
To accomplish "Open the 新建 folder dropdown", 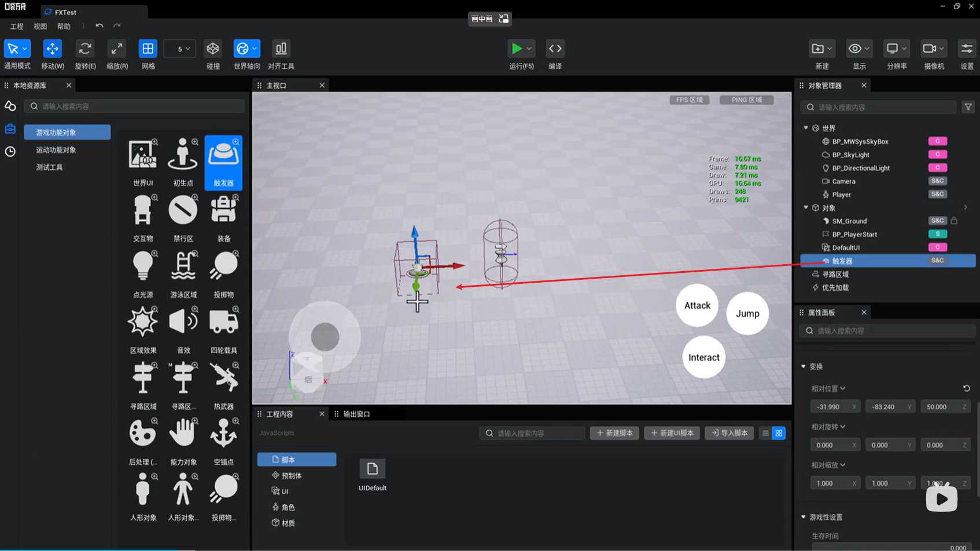I will [822, 49].
